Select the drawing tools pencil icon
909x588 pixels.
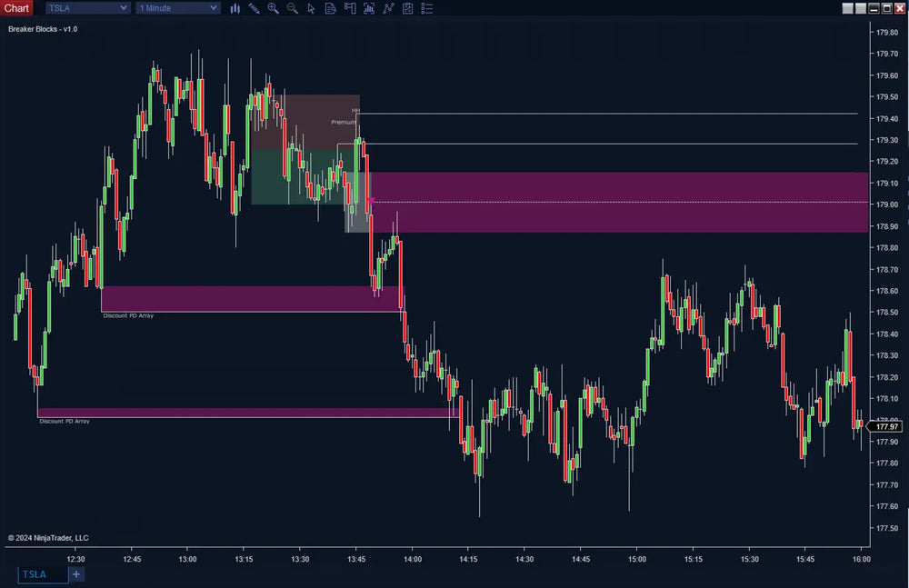[x=254, y=8]
